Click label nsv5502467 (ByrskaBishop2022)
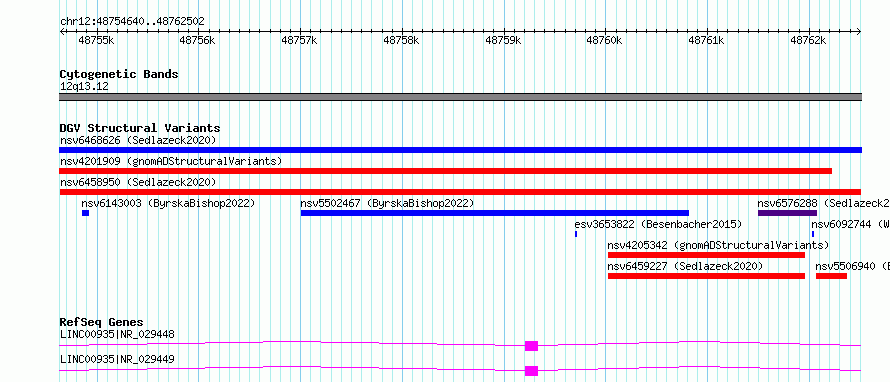The width and height of the screenshot is (890, 382). coord(387,203)
